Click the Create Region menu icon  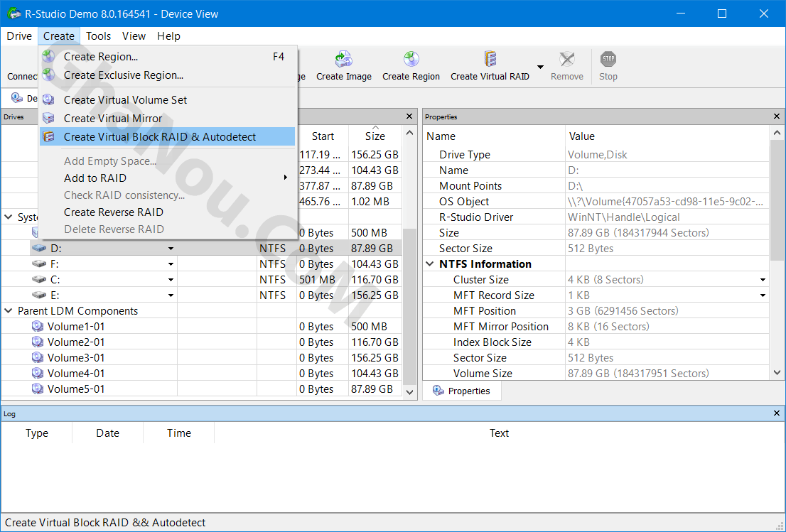click(48, 57)
